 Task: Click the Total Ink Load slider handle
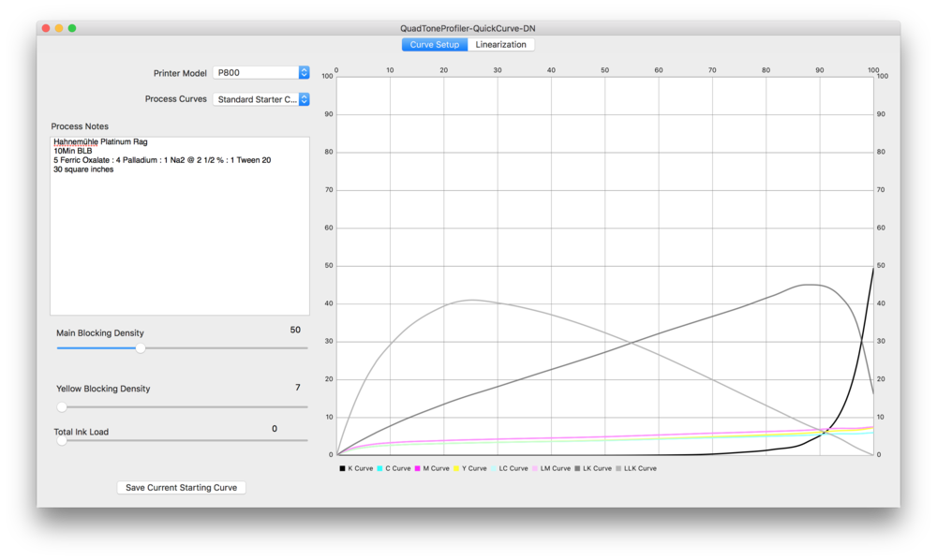click(x=62, y=440)
